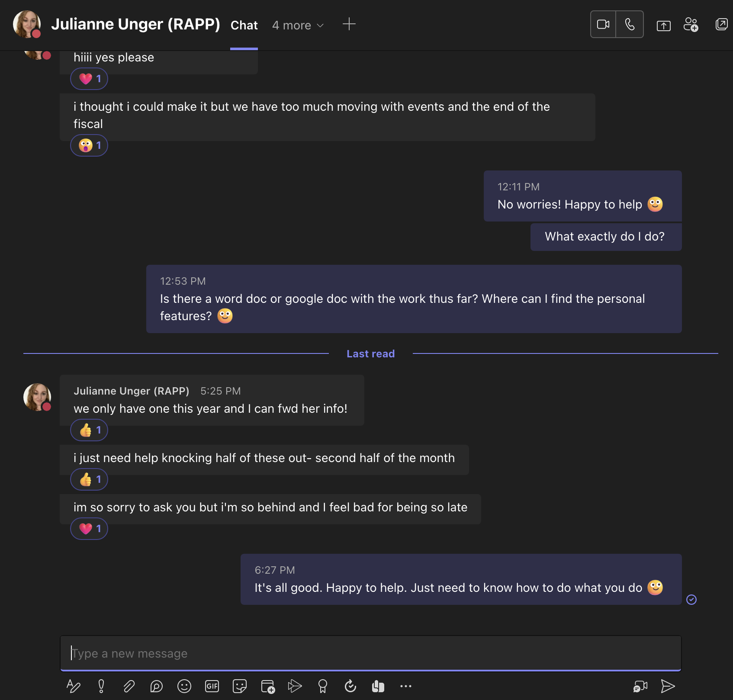The height and width of the screenshot is (700, 733).
Task: Toggle thumbs up on 'we only have one this year'
Action: [89, 430]
